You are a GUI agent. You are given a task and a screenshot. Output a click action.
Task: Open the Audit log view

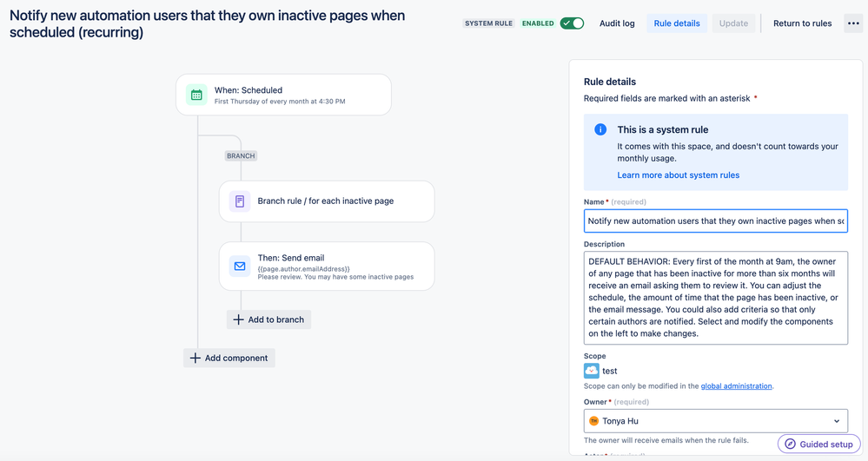point(617,23)
